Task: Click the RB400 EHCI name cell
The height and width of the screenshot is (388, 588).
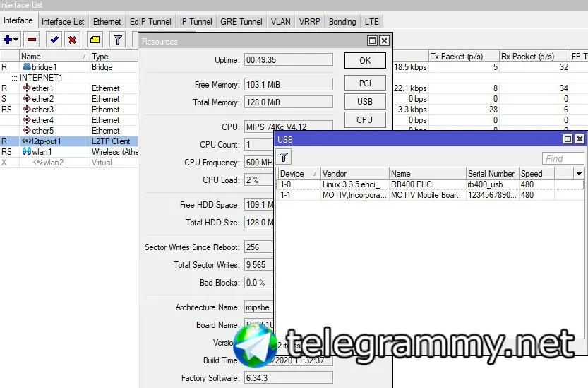Action: tap(427, 184)
